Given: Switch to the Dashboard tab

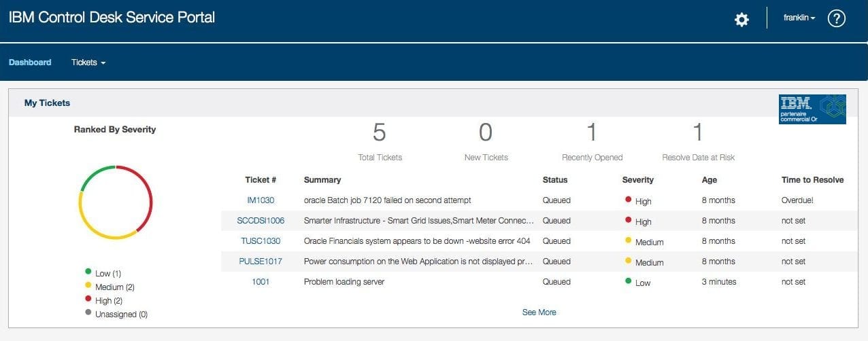Looking at the screenshot, I should click(30, 62).
